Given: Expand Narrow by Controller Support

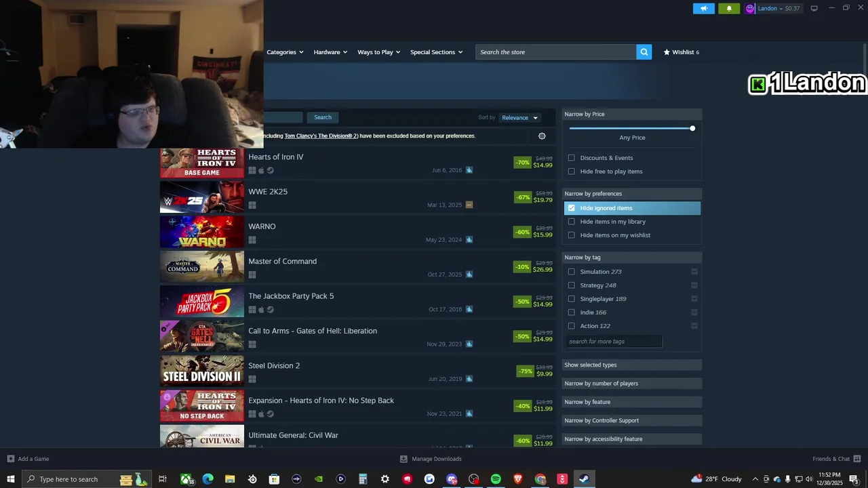Looking at the screenshot, I should coord(631,420).
